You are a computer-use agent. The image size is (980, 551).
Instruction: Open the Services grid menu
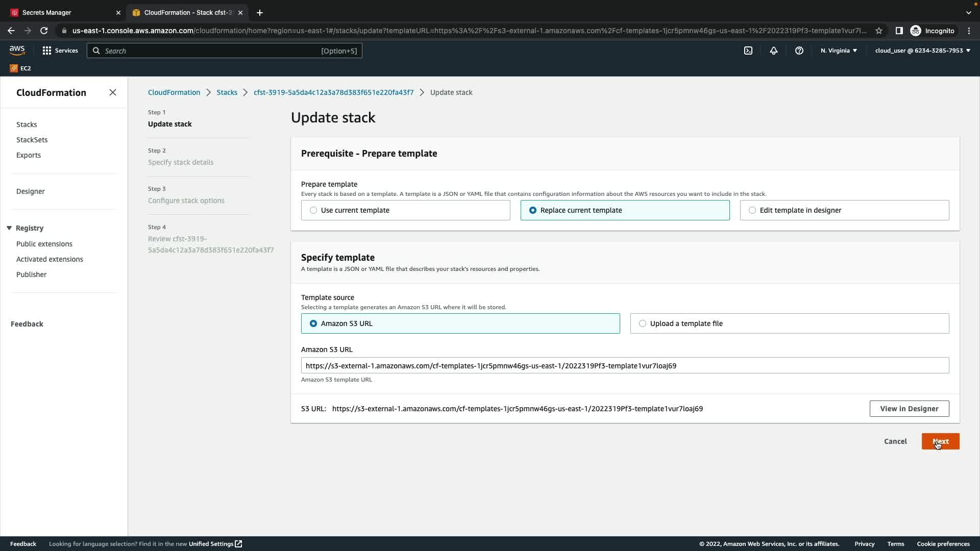pos(60,51)
